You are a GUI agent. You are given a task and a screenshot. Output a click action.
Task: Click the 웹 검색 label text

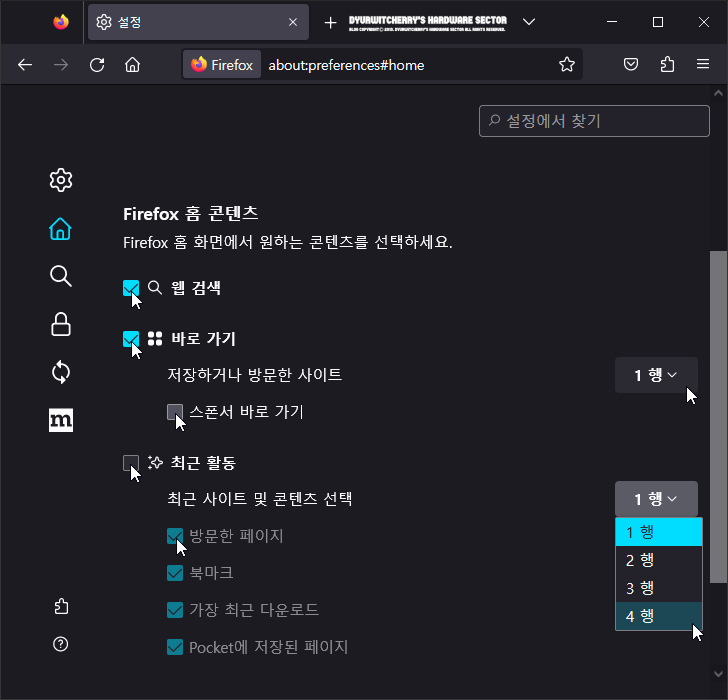(196, 288)
